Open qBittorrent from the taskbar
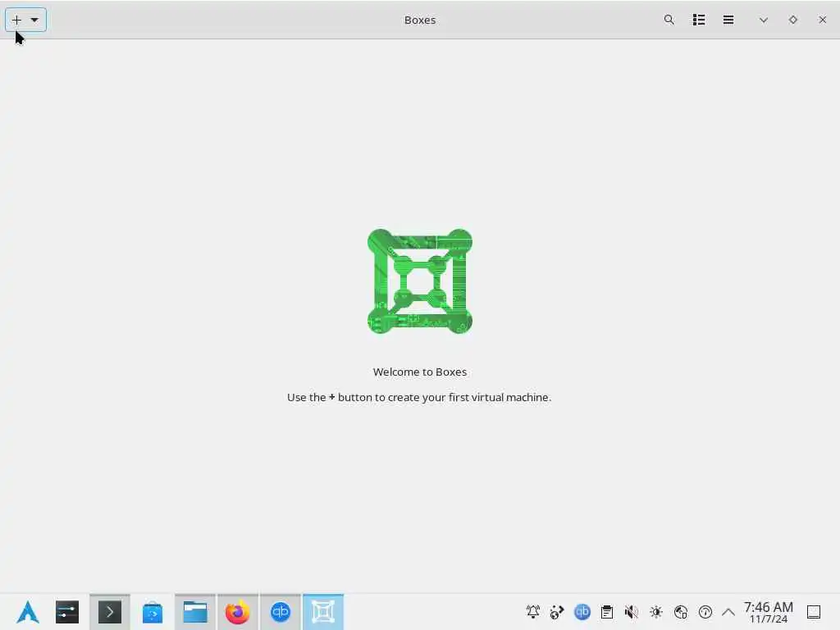This screenshot has height=630, width=840. pyautogui.click(x=281, y=612)
